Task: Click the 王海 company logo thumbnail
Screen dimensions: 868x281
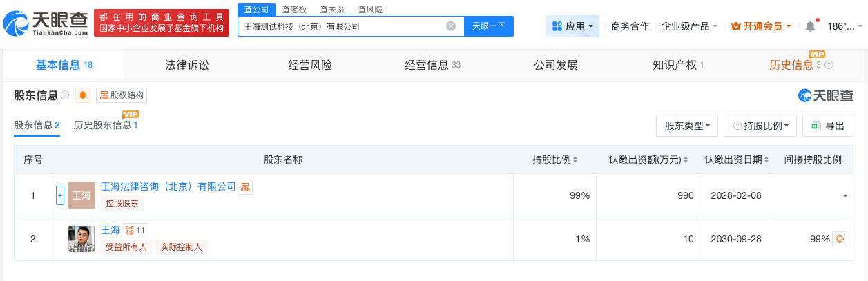Action: pos(81,195)
